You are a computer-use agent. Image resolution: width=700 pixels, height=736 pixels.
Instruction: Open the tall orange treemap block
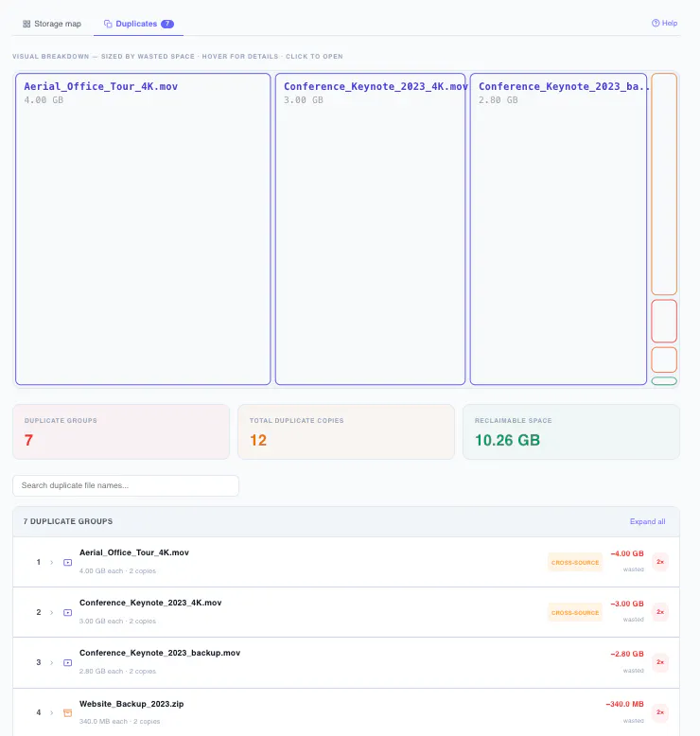pos(664,184)
